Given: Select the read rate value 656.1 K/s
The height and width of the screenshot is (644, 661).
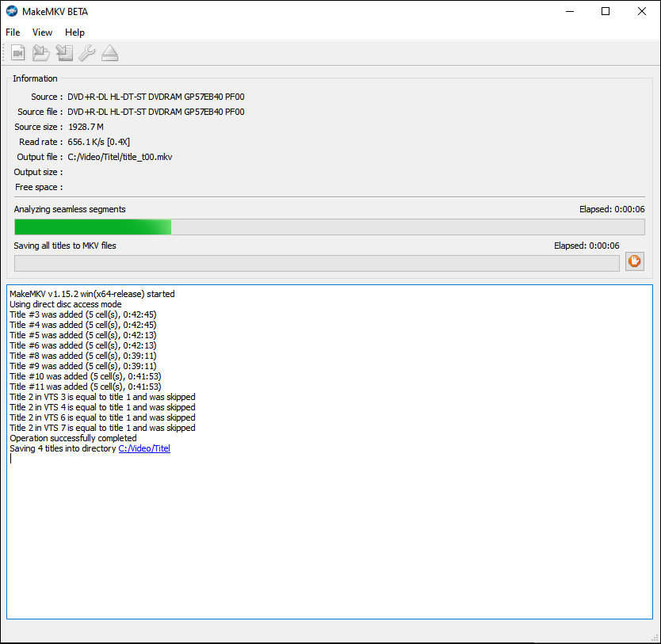Looking at the screenshot, I should (86, 142).
